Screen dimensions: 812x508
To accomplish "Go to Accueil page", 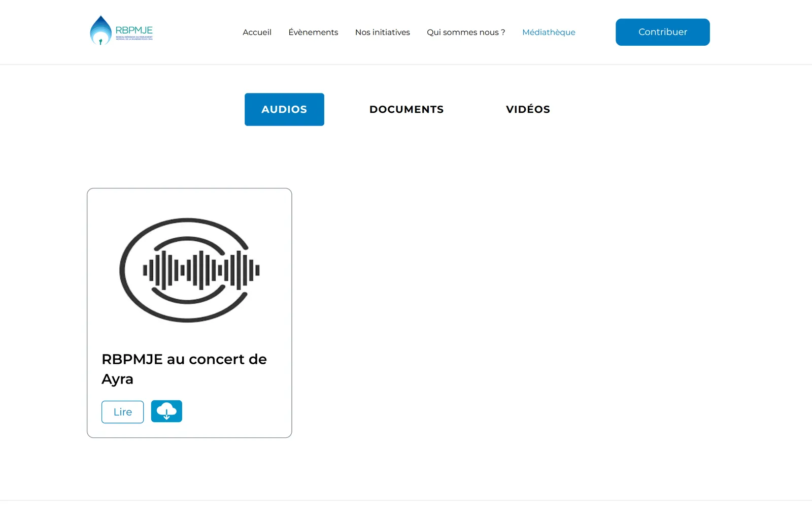I will (x=257, y=32).
